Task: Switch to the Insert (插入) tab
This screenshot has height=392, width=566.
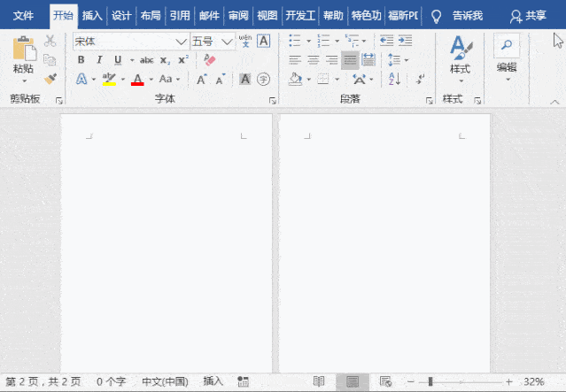Action: 92,15
